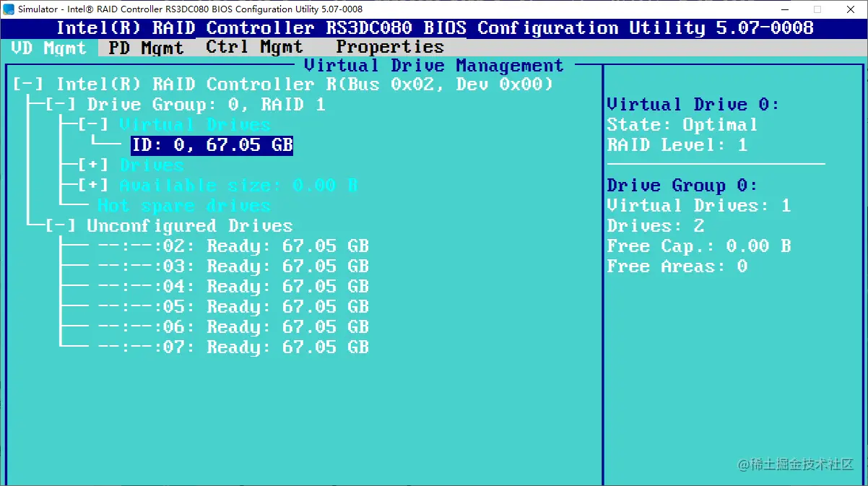Collapse the Unconfigured Drives node

(60, 226)
